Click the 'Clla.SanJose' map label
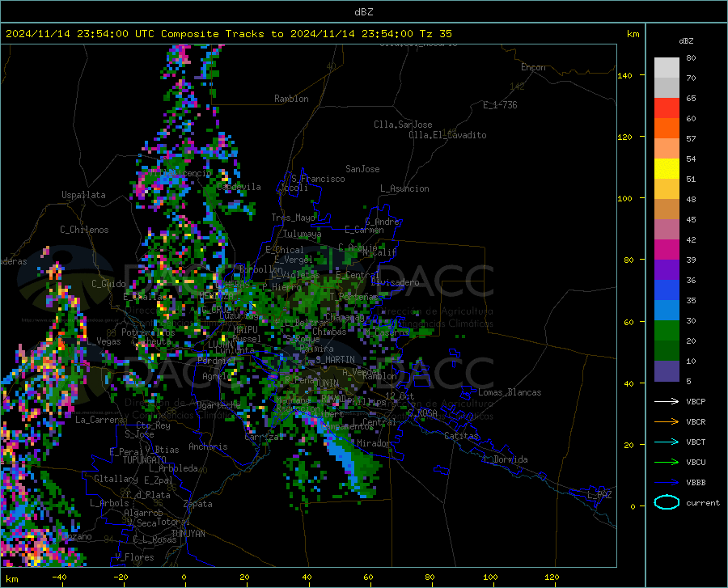This screenshot has width=728, height=588. point(403,125)
